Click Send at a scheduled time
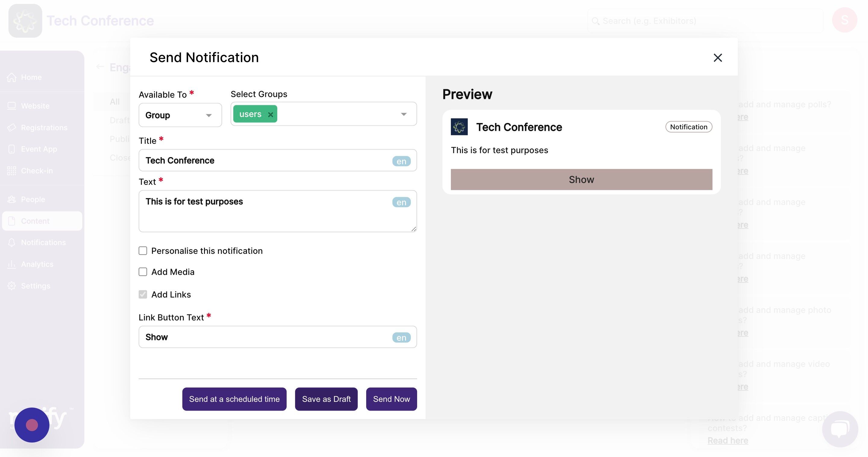 coord(234,399)
